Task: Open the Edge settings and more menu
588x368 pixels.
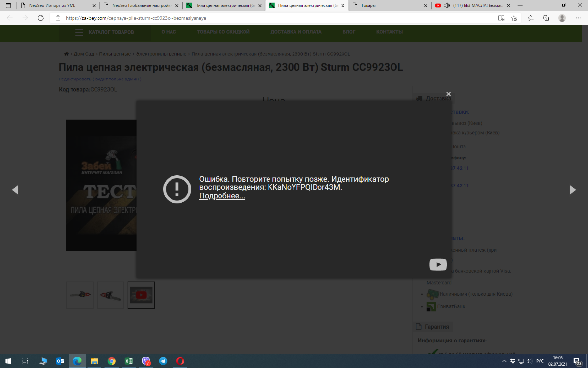Action: pyautogui.click(x=578, y=18)
